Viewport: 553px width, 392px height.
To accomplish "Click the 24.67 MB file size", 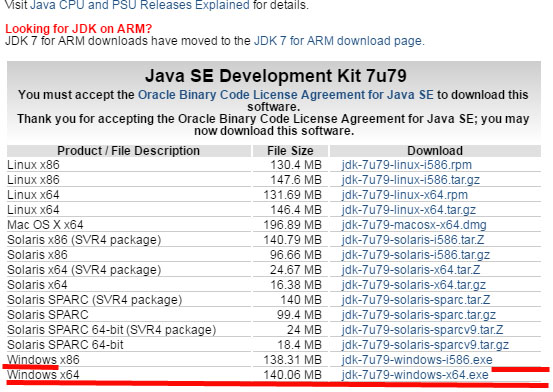I will tap(296, 270).
